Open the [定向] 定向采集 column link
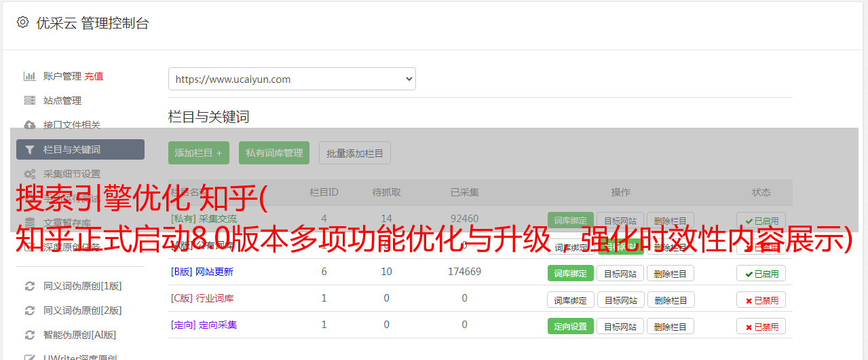This screenshot has width=868, height=360. [x=204, y=325]
